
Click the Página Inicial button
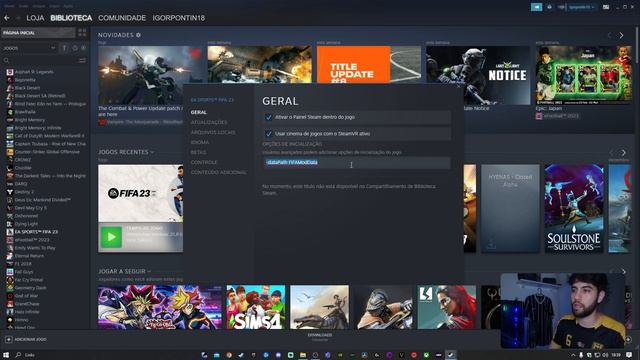click(39, 33)
